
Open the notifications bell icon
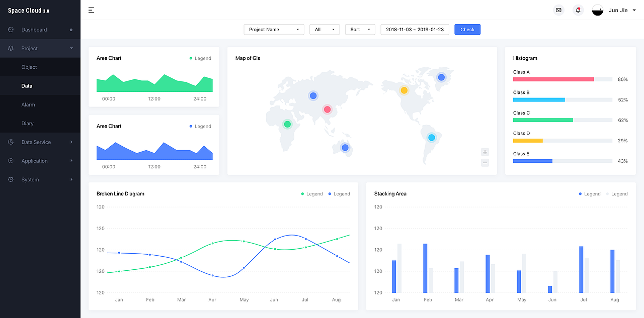point(579,10)
